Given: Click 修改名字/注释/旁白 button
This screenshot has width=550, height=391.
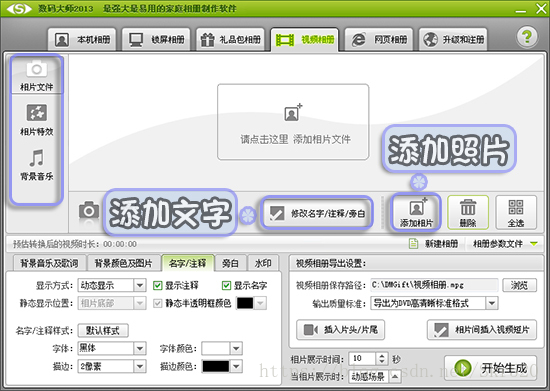Looking at the screenshot, I should 317,213.
